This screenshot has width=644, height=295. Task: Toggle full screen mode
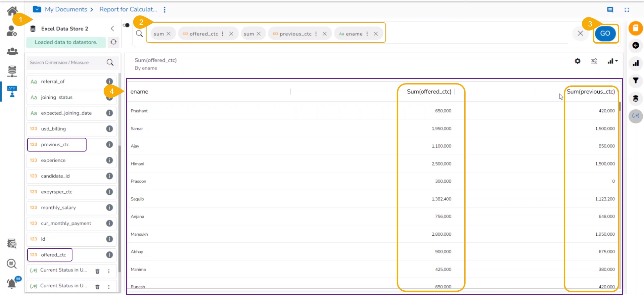point(627,10)
